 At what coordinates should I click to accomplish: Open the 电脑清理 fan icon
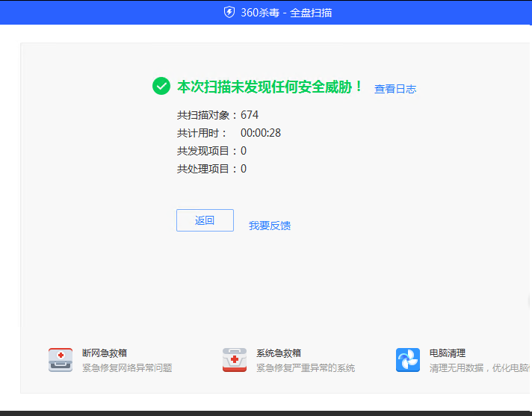(x=408, y=360)
